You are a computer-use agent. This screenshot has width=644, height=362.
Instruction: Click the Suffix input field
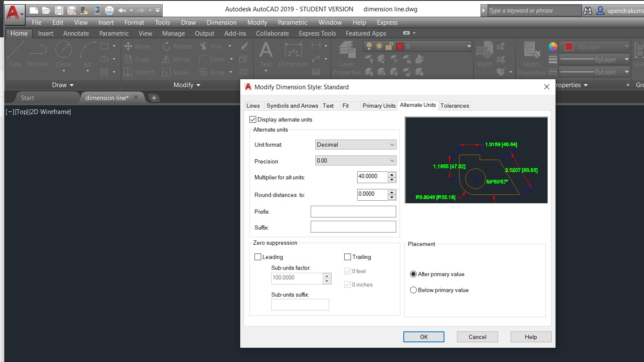353,227
